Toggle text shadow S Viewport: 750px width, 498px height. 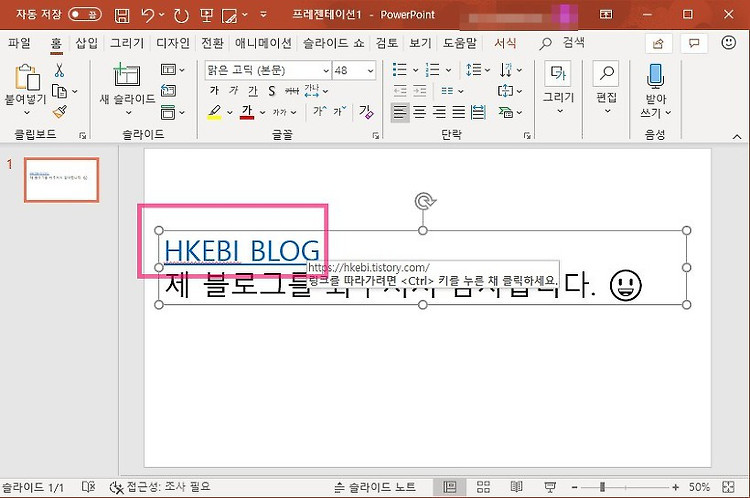click(x=272, y=90)
